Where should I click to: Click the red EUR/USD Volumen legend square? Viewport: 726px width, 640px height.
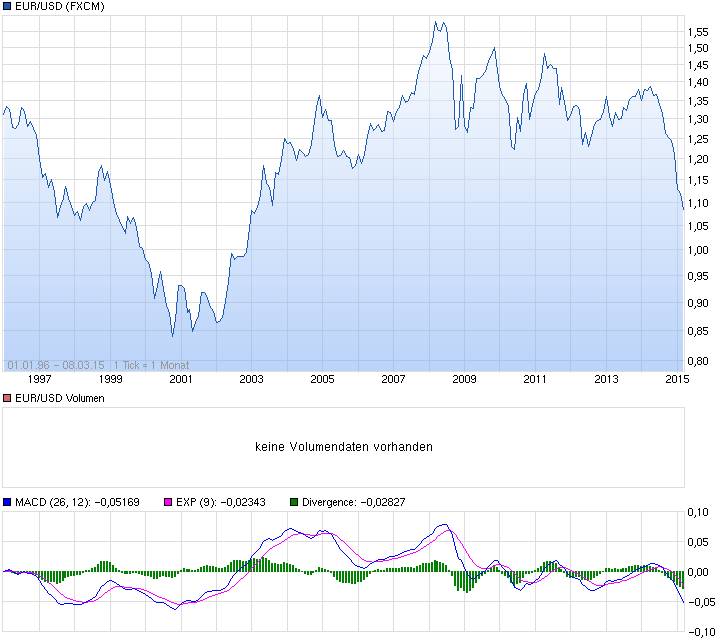pos(8,398)
